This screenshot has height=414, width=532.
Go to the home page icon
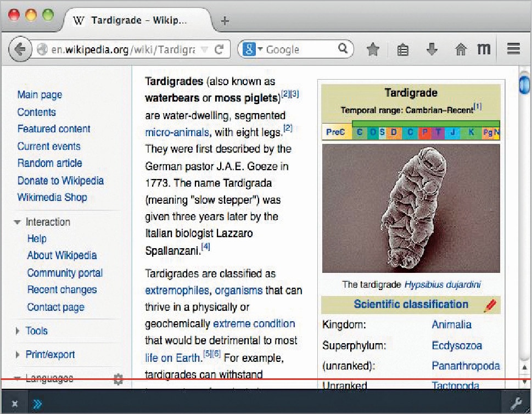[461, 49]
